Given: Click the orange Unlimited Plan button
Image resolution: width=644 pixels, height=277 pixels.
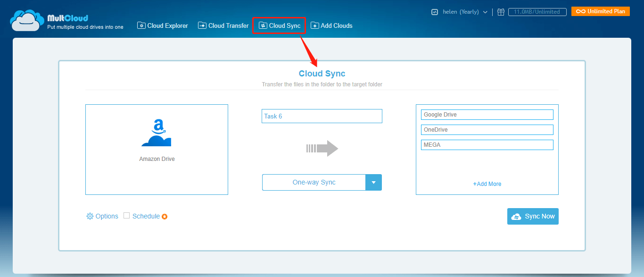Looking at the screenshot, I should pyautogui.click(x=601, y=11).
